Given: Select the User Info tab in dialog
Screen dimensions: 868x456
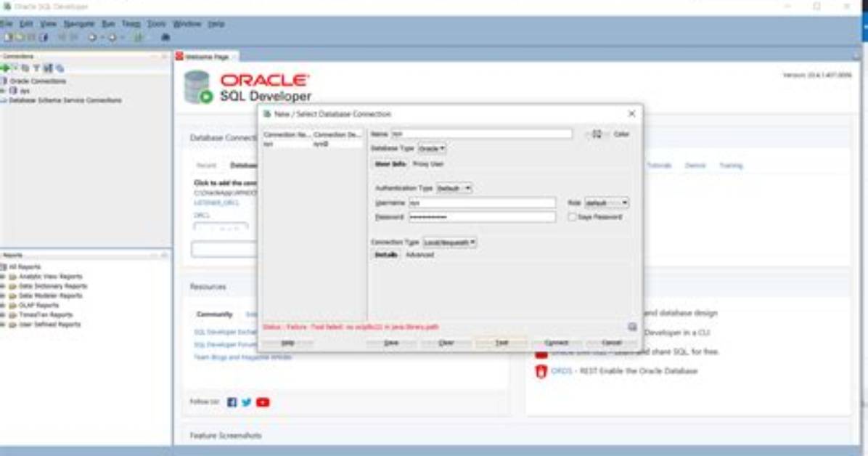Looking at the screenshot, I should [x=390, y=164].
